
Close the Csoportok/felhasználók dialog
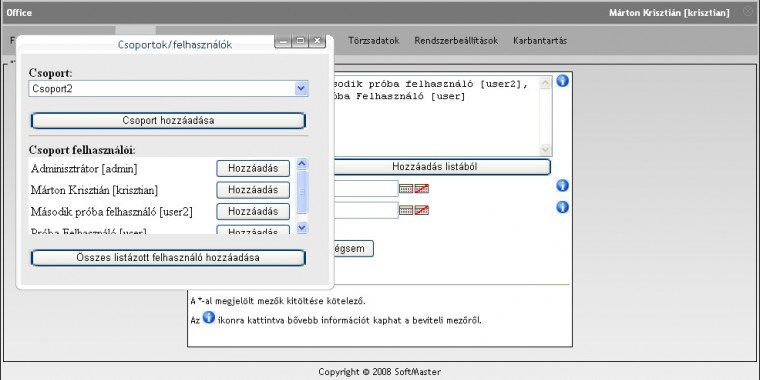point(317,42)
